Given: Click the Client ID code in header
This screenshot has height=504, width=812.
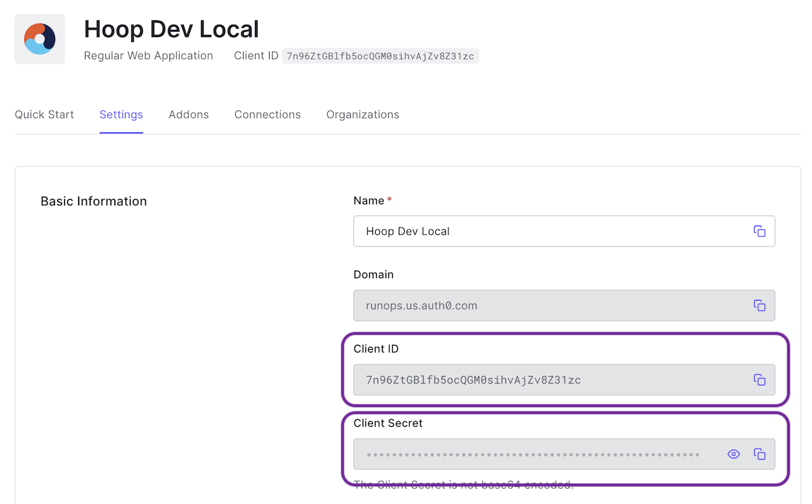Looking at the screenshot, I should 380,56.
